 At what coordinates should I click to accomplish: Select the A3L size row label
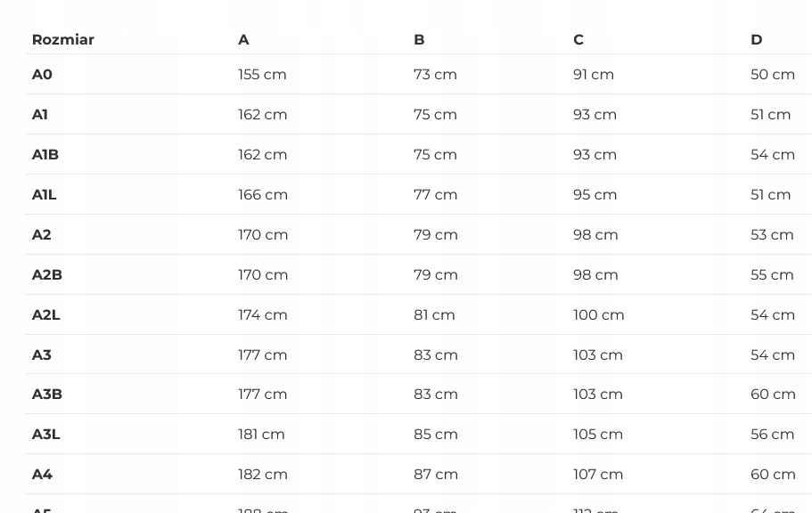click(x=46, y=434)
